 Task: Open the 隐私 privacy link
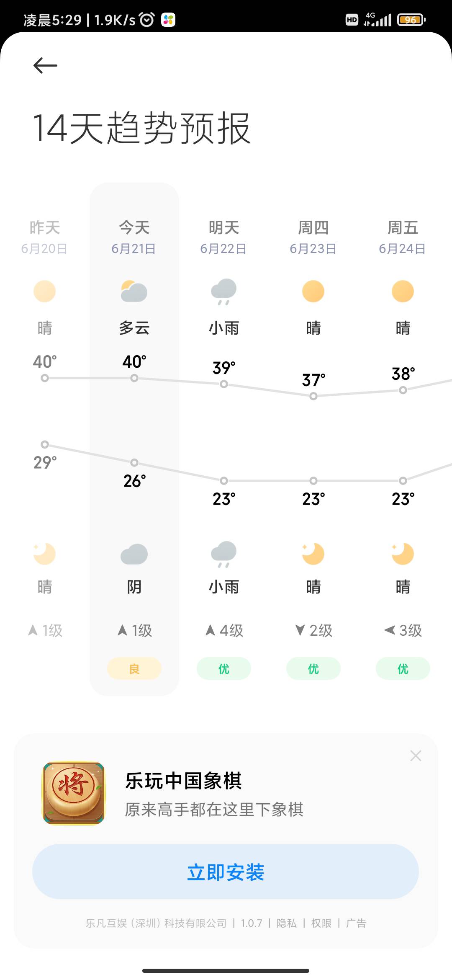tap(287, 923)
